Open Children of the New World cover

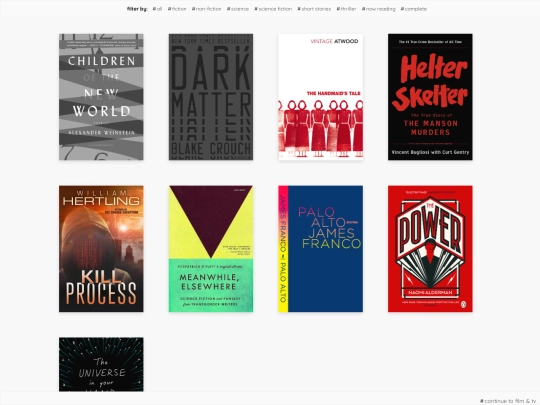click(101, 97)
